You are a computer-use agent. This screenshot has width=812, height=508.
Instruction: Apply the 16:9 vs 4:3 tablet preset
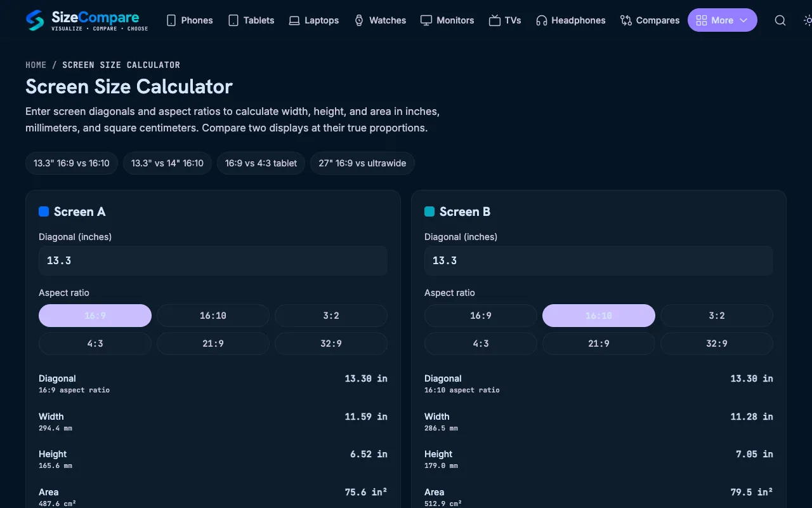point(261,163)
